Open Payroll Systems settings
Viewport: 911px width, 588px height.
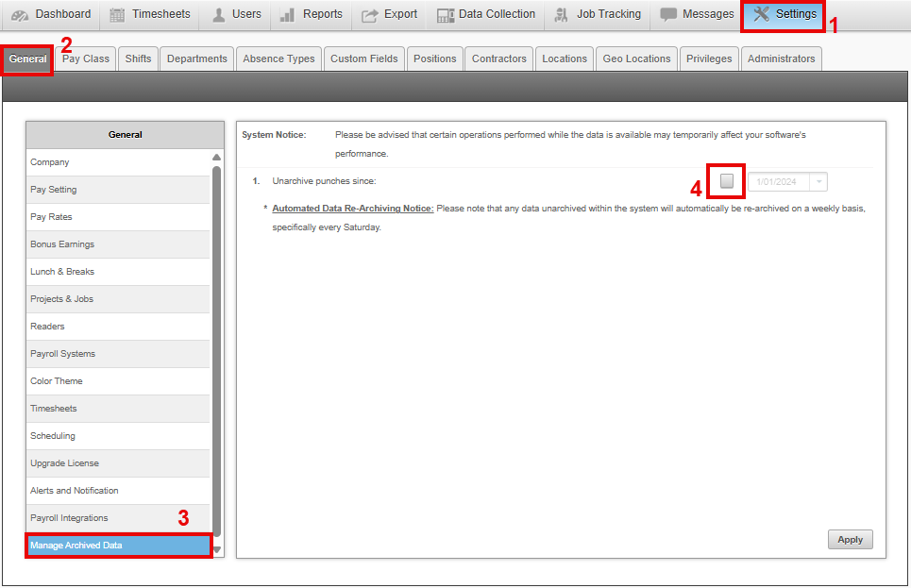(118, 353)
